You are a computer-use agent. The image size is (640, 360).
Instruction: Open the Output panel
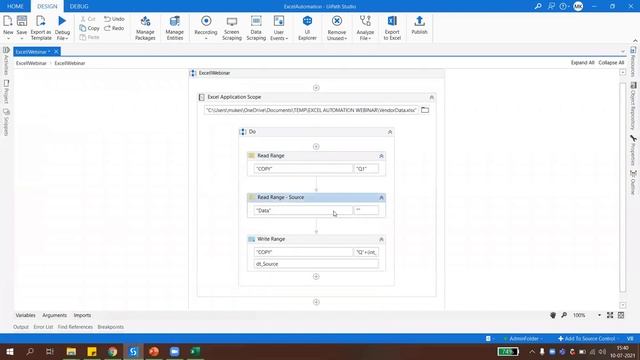[x=20, y=327]
